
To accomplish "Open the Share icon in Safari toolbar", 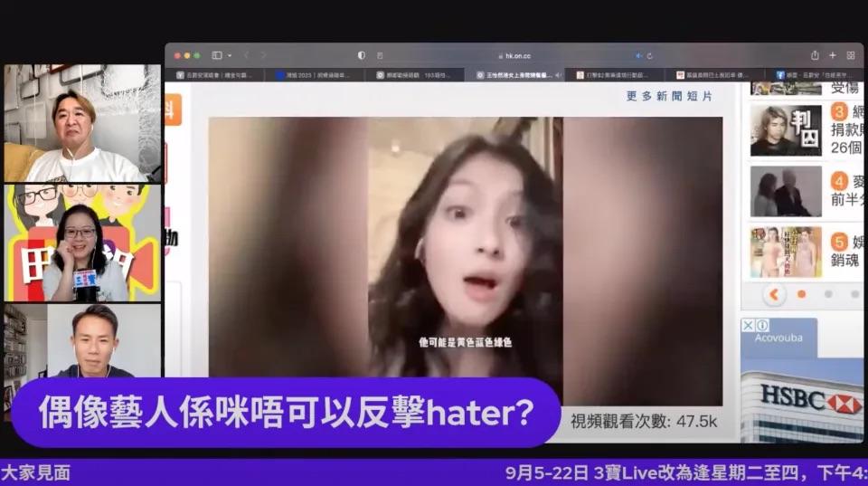I will coord(815,55).
